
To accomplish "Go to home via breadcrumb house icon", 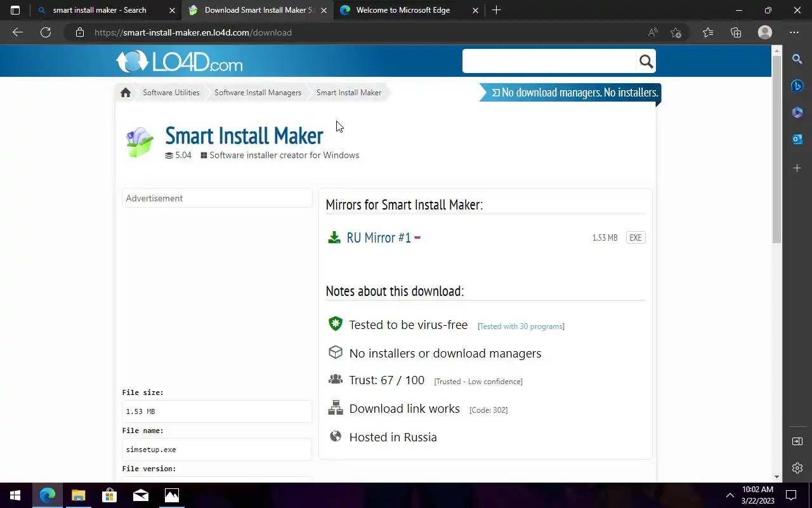I will (x=126, y=93).
